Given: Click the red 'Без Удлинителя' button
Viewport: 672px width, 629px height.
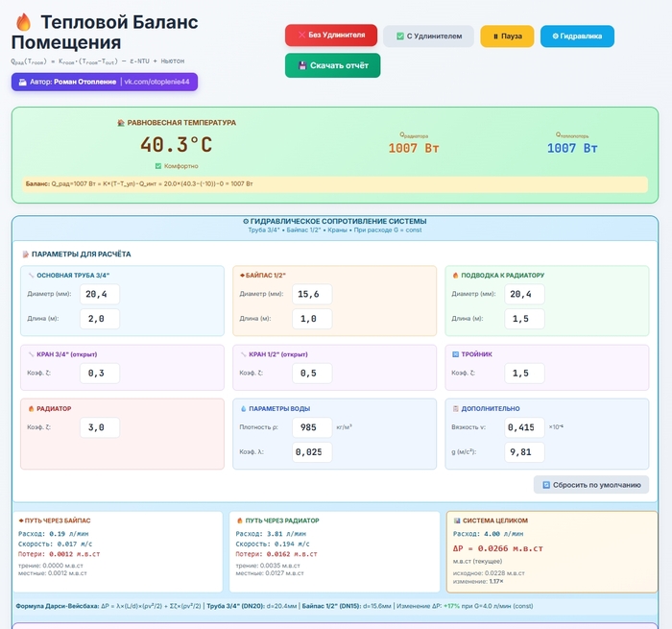Looking at the screenshot, I should 330,36.
